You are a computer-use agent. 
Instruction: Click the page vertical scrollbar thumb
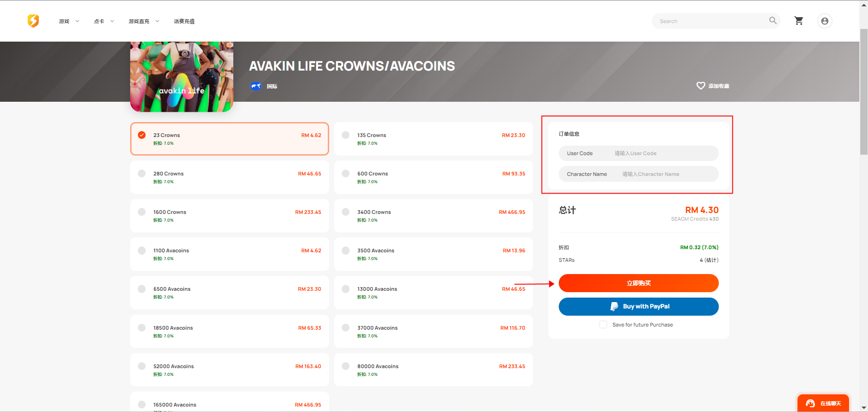click(864, 91)
